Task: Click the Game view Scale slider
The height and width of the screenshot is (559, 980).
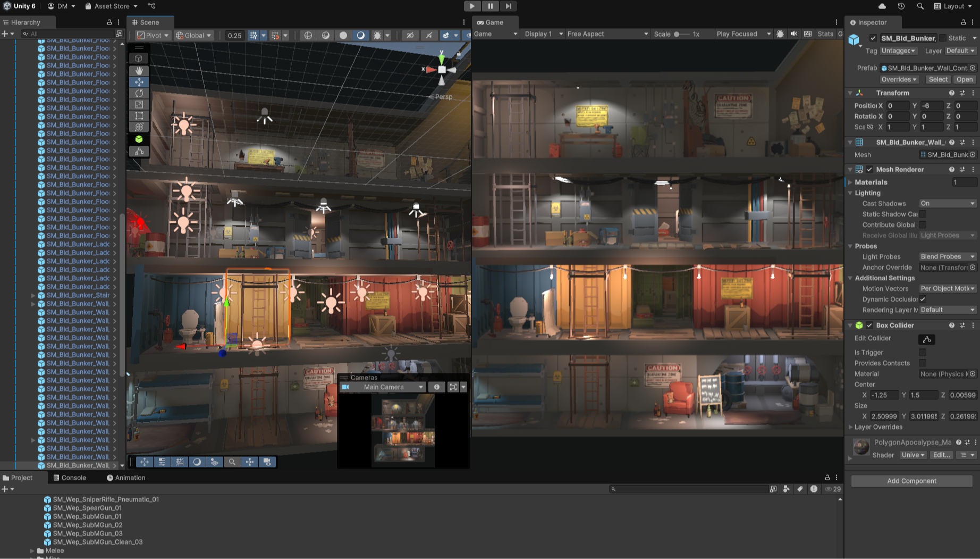Action: tap(682, 34)
